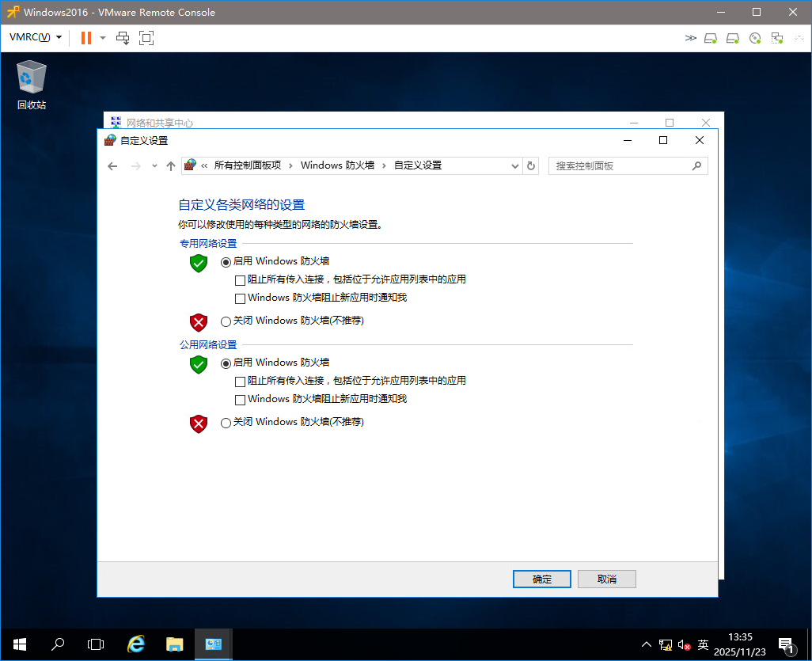Screen dimensions: 812x661
Task: Expand the power options arrow beside pause
Action: pyautogui.click(x=103, y=38)
